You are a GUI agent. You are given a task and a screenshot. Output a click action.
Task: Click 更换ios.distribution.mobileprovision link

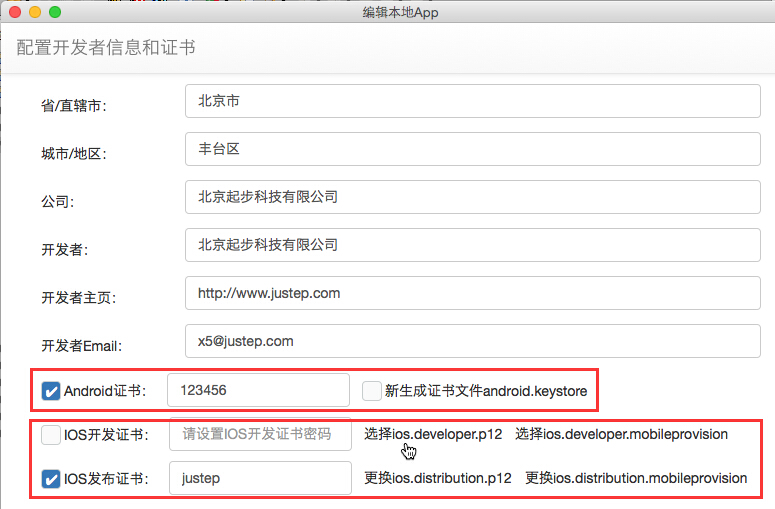636,478
